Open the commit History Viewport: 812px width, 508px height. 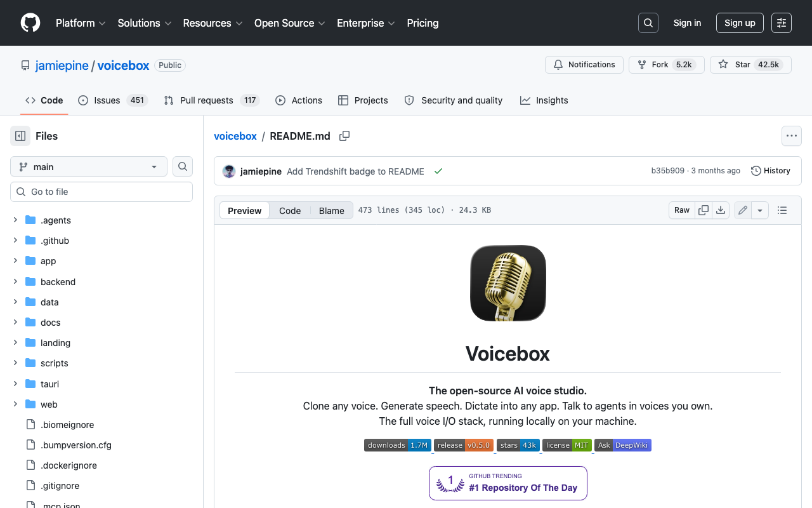(771, 171)
